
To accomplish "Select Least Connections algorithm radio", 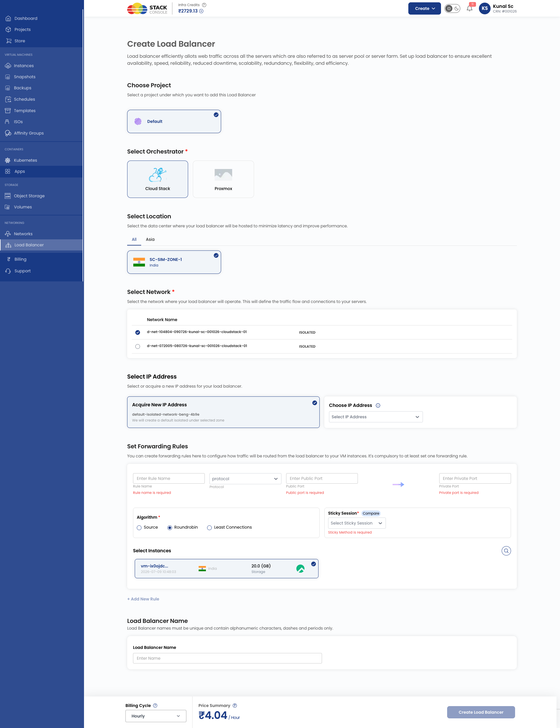I will (209, 528).
